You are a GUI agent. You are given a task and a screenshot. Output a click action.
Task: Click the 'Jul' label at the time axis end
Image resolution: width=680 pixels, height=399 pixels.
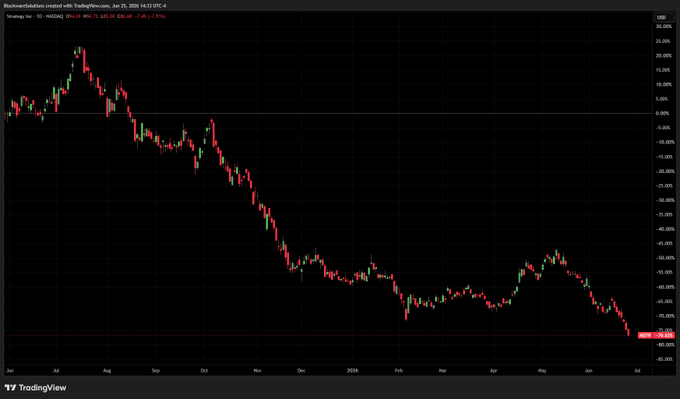coord(637,371)
